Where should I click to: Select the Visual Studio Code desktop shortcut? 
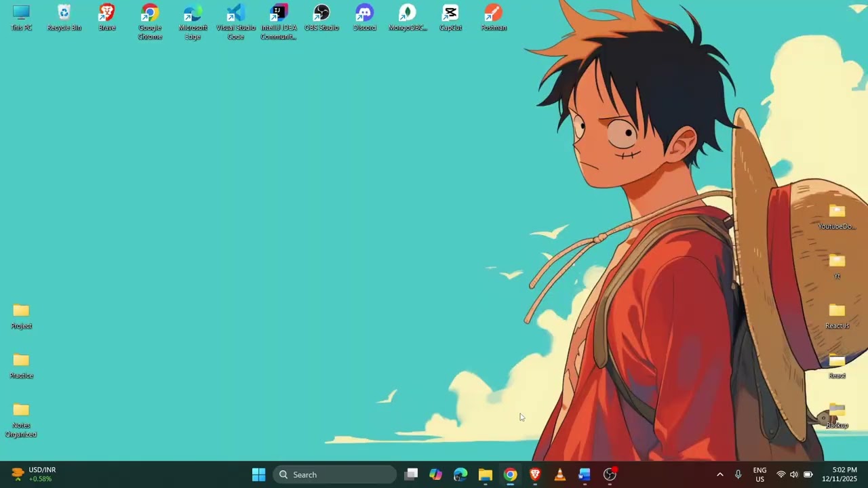pyautogui.click(x=235, y=22)
